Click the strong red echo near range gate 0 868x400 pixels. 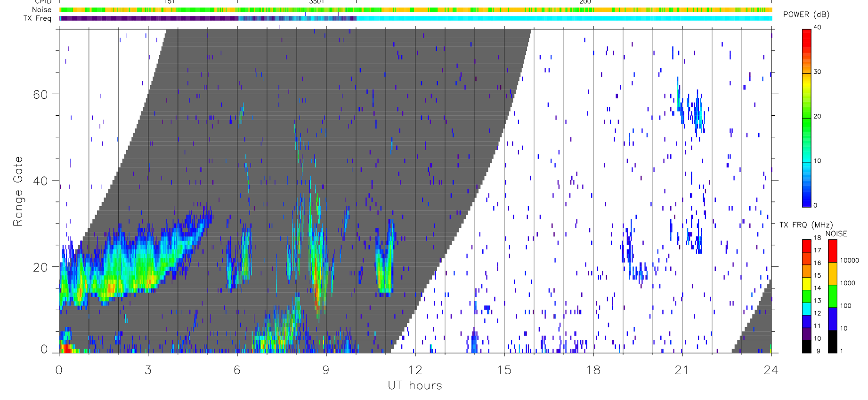coord(66,349)
